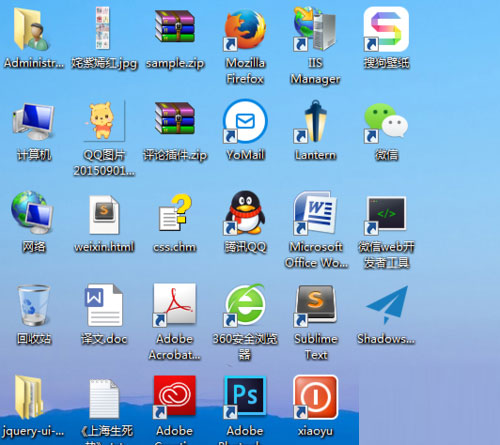Click the 搜狗壁纸 shortcut icon
500x445 pixels.
tap(386, 29)
